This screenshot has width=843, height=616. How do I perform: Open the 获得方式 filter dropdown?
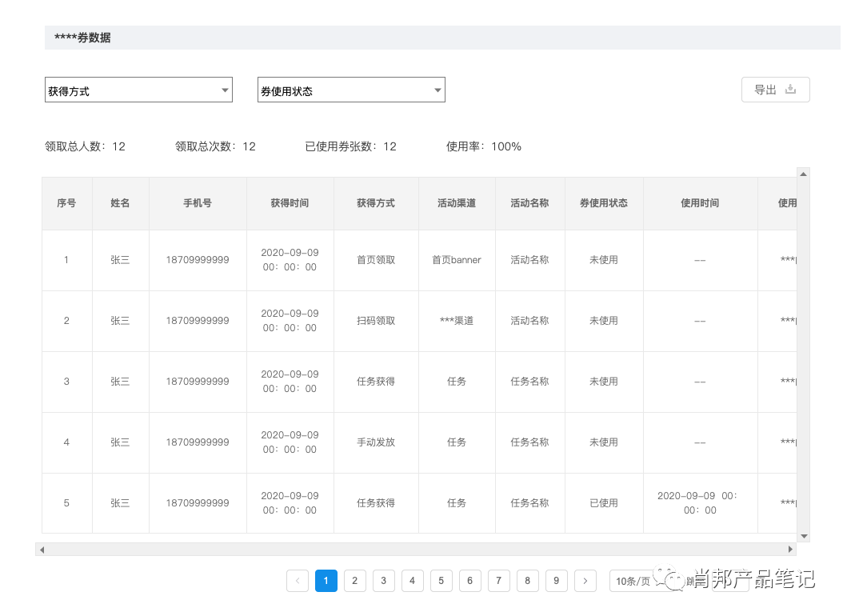(138, 90)
